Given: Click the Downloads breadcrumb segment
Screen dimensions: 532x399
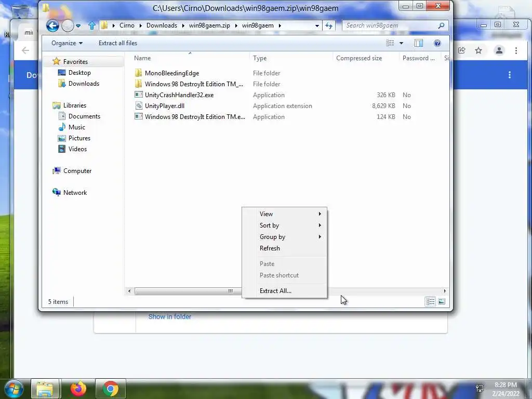Looking at the screenshot, I should click(x=162, y=25).
